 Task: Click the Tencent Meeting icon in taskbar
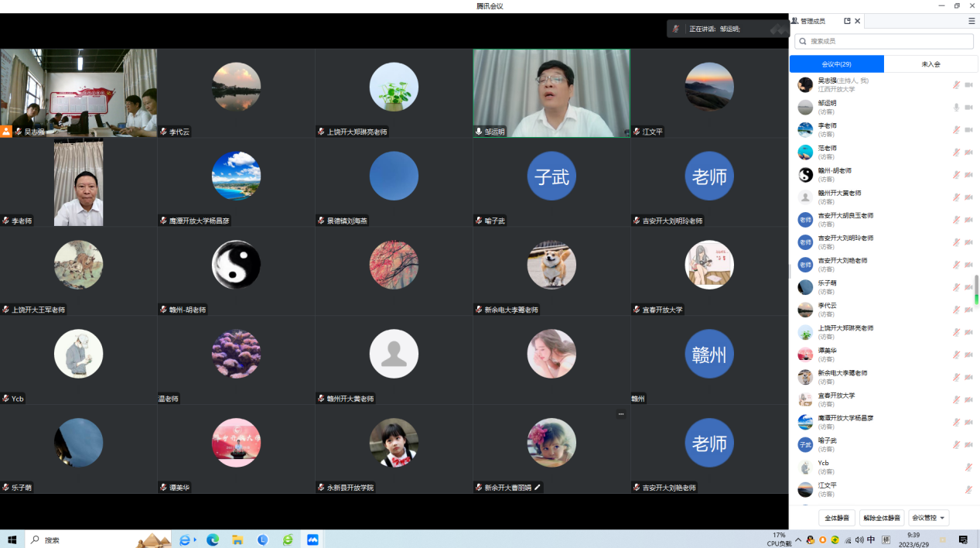tap(312, 539)
